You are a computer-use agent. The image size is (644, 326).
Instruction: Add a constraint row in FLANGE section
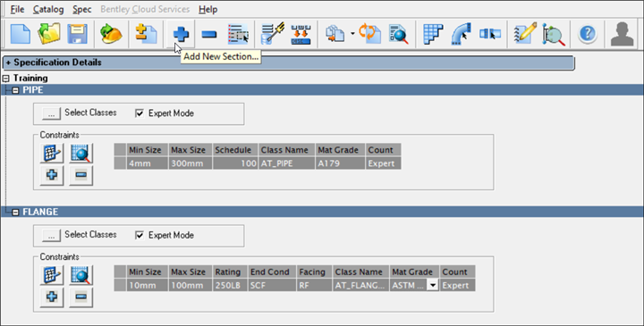pos(52,297)
